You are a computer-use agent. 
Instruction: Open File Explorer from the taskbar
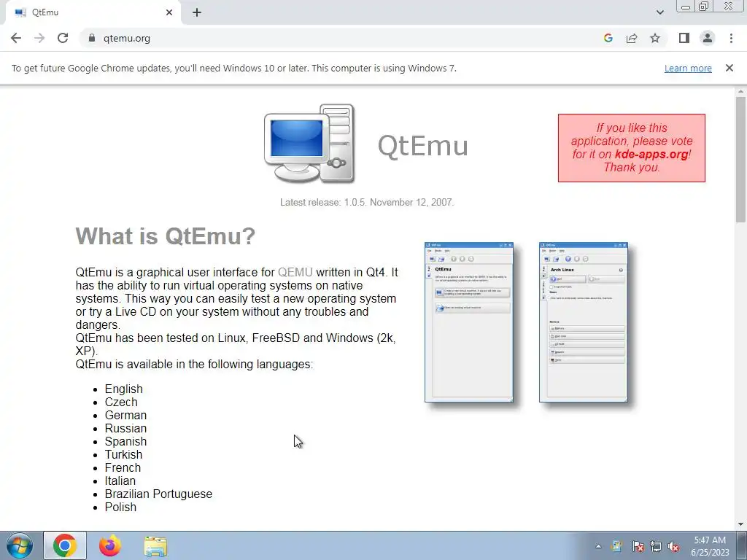pos(155,546)
